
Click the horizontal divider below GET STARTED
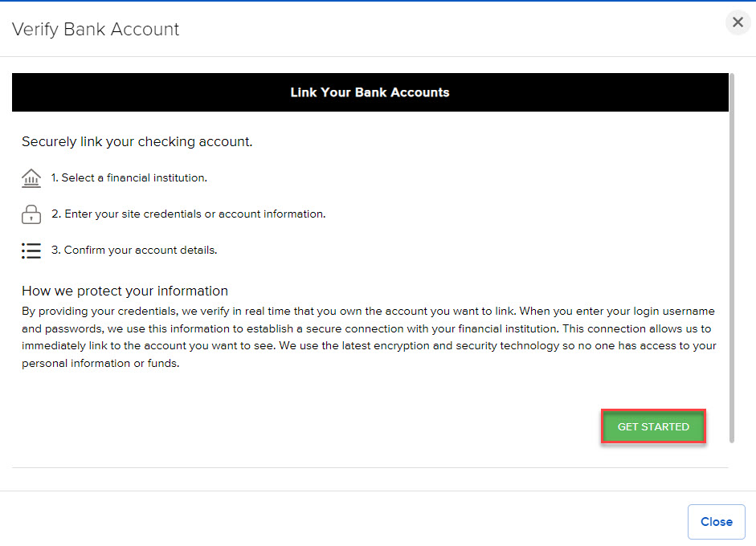pyautogui.click(x=370, y=467)
